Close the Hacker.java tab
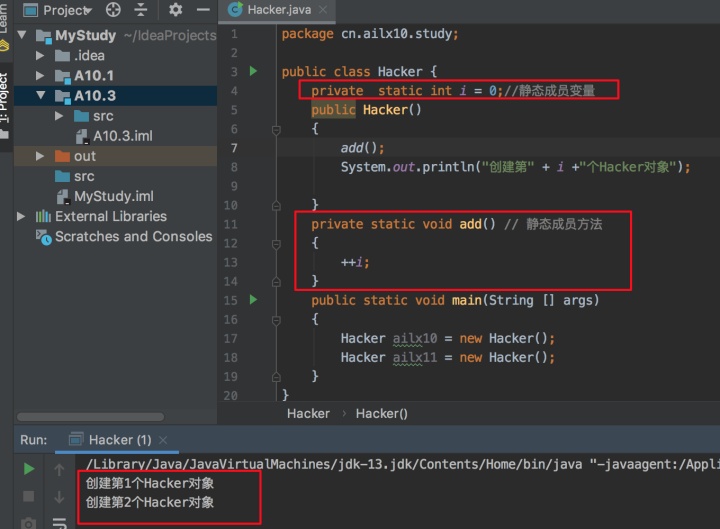 [323, 10]
